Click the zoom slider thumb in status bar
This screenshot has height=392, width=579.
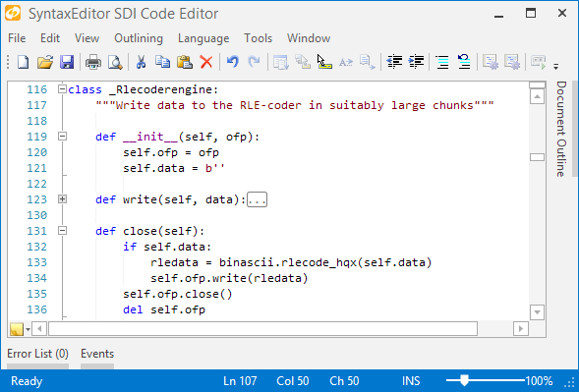pos(464,380)
